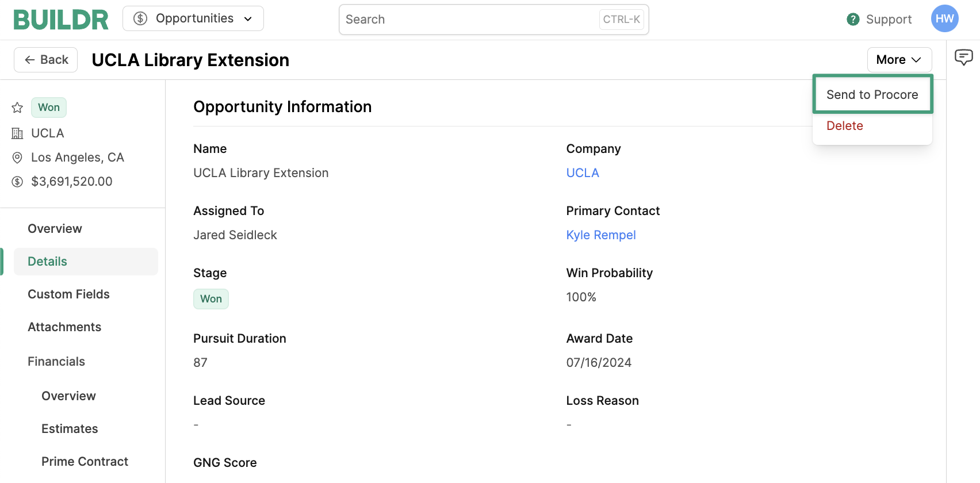
Task: Click the '07/16/2024' award date
Action: [x=599, y=363]
